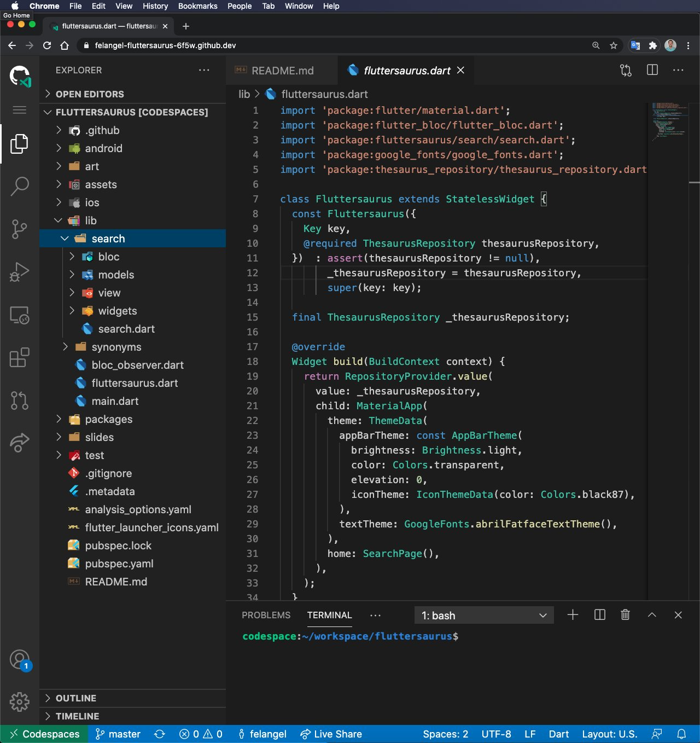Screen dimensions: 700x743
Task: Open the Bookmarks menu in the menu bar
Action: [x=198, y=6]
